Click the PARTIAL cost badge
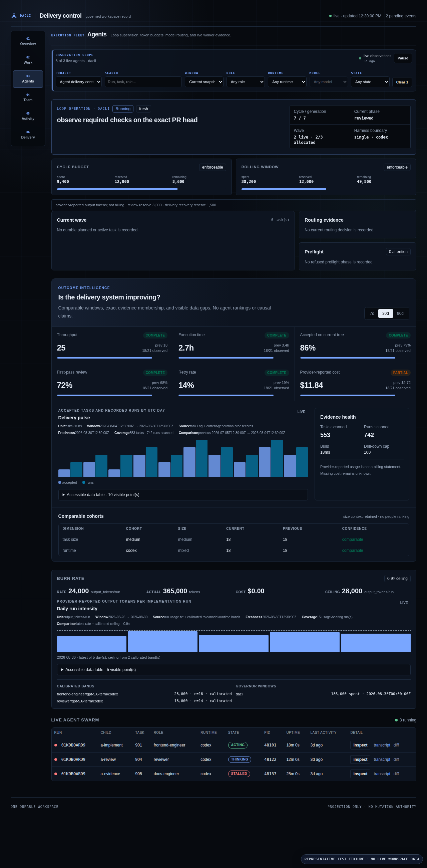This screenshot has width=427, height=868. [x=400, y=373]
